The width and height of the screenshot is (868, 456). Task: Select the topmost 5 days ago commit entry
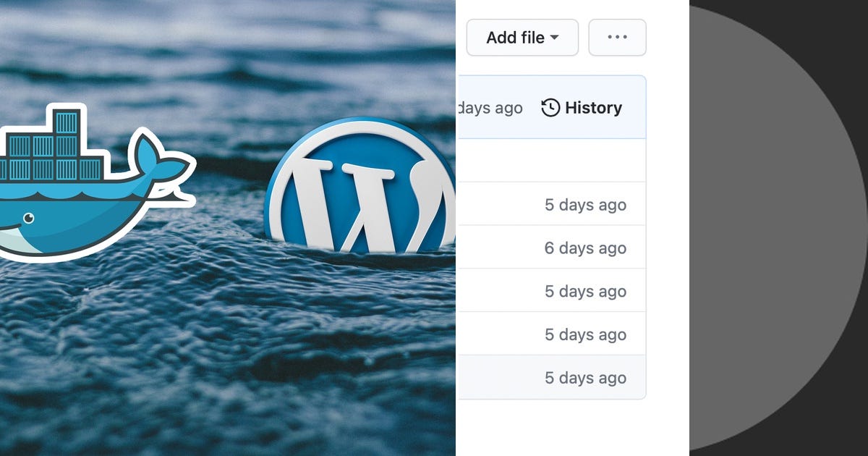click(x=584, y=205)
